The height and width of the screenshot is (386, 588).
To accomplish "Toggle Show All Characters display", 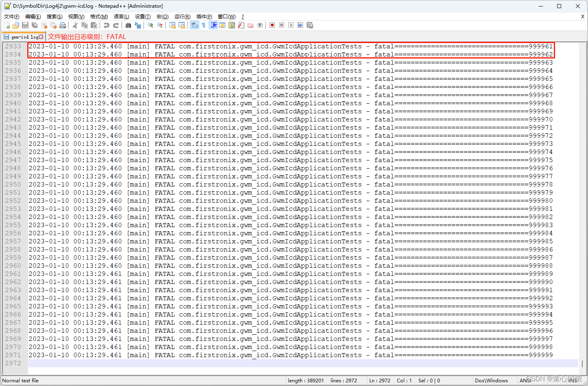I will point(203,25).
